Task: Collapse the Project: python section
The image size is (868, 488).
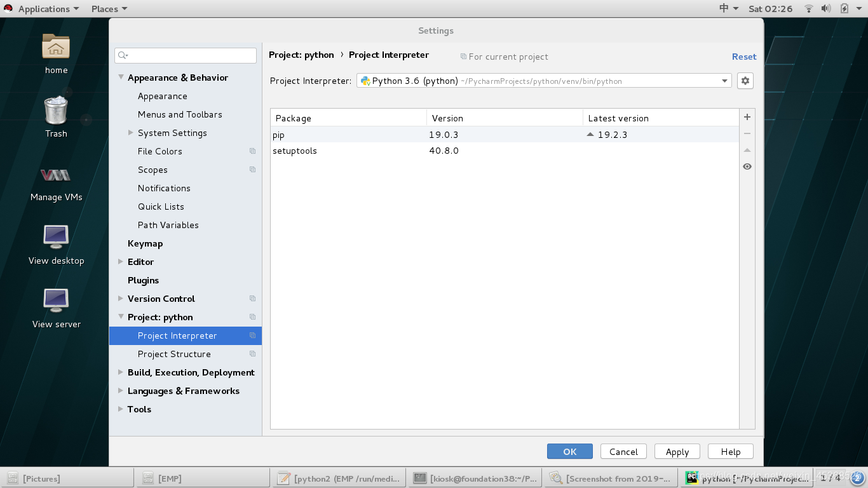Action: point(121,317)
